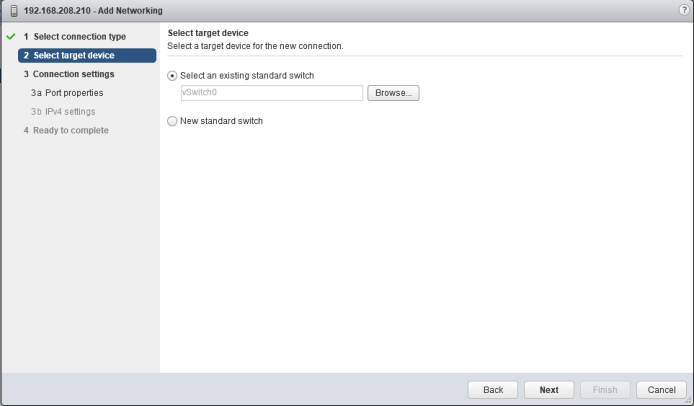The image size is (694, 406).
Task: Select the 'New standard switch' radio option
Action: click(172, 121)
